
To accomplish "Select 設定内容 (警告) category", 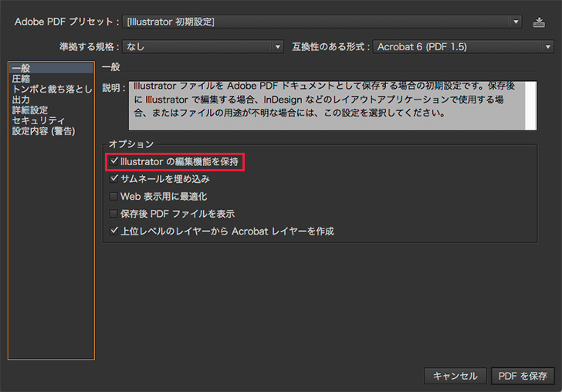I will point(52,130).
